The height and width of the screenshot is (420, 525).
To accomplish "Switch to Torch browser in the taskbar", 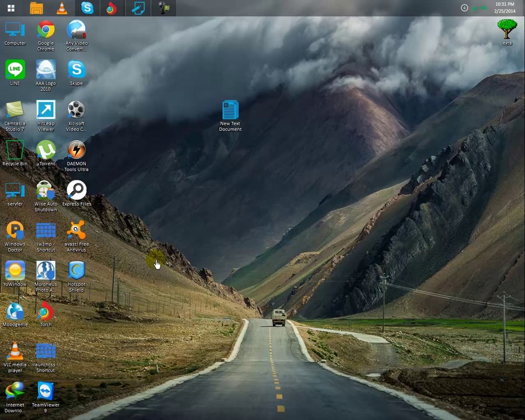I will click(112, 8).
